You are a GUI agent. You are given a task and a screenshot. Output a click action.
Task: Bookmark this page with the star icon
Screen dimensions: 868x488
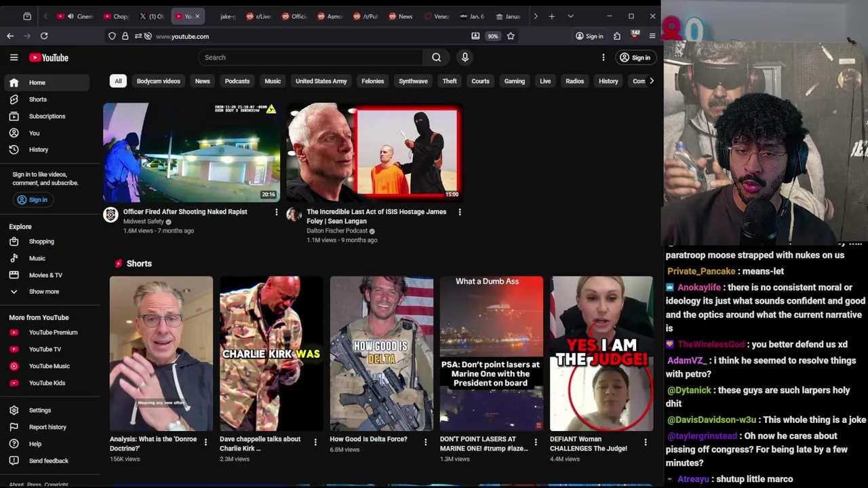point(511,36)
